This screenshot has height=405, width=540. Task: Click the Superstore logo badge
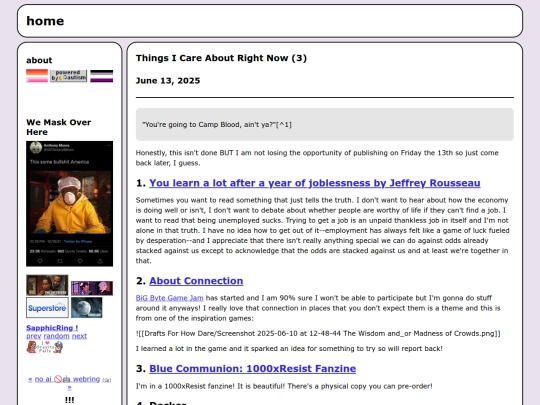click(x=47, y=308)
